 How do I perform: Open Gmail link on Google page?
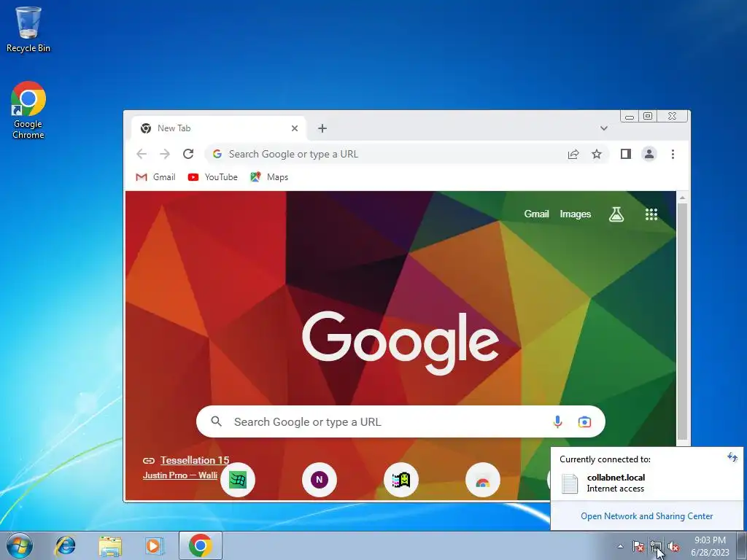click(536, 214)
